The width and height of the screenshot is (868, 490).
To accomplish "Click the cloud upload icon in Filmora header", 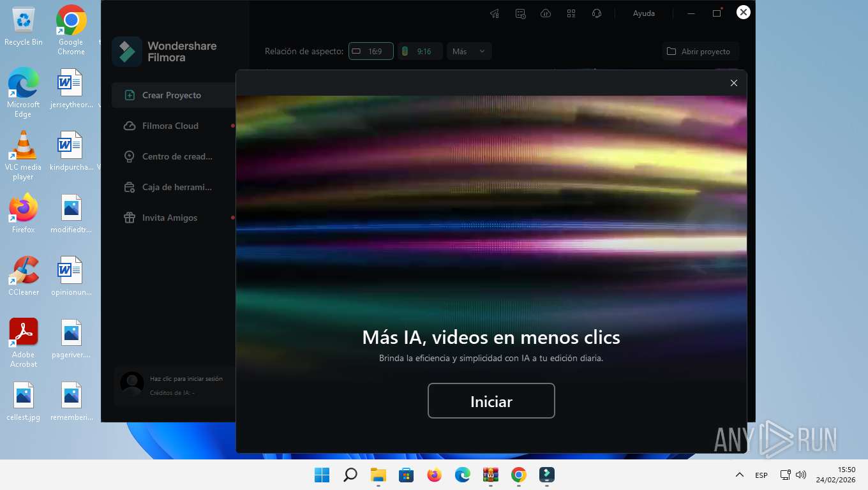I will click(546, 13).
